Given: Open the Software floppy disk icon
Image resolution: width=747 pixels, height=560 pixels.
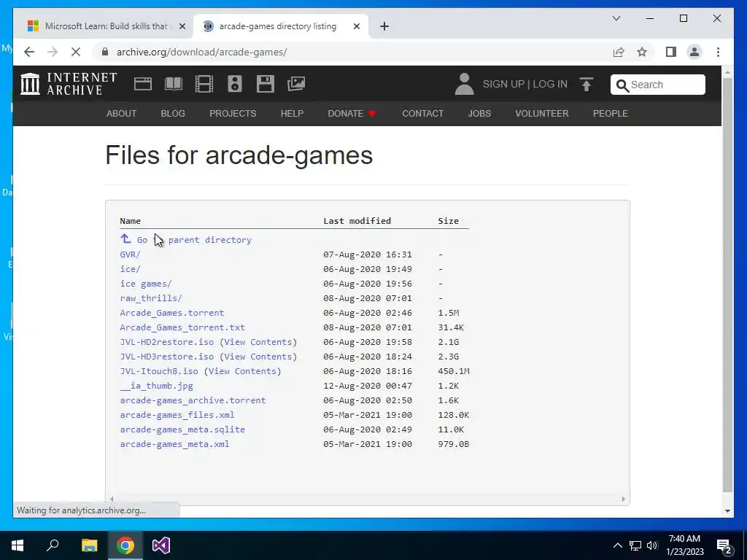Looking at the screenshot, I should [x=266, y=84].
